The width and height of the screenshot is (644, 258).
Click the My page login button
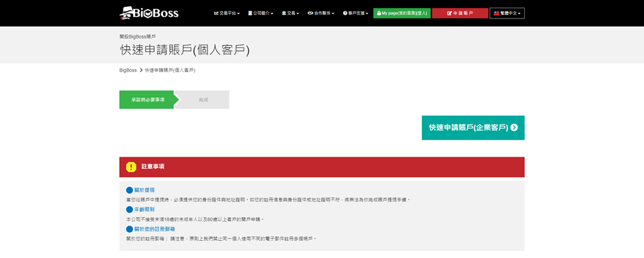(401, 13)
